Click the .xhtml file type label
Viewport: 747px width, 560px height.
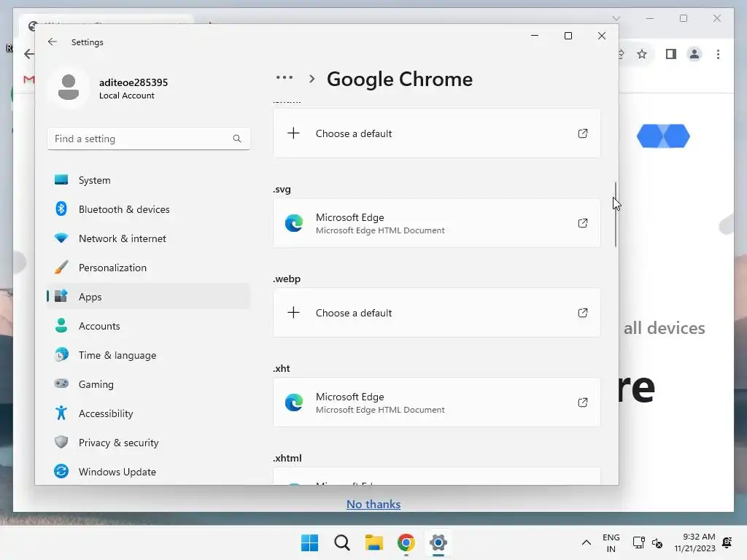287,458
